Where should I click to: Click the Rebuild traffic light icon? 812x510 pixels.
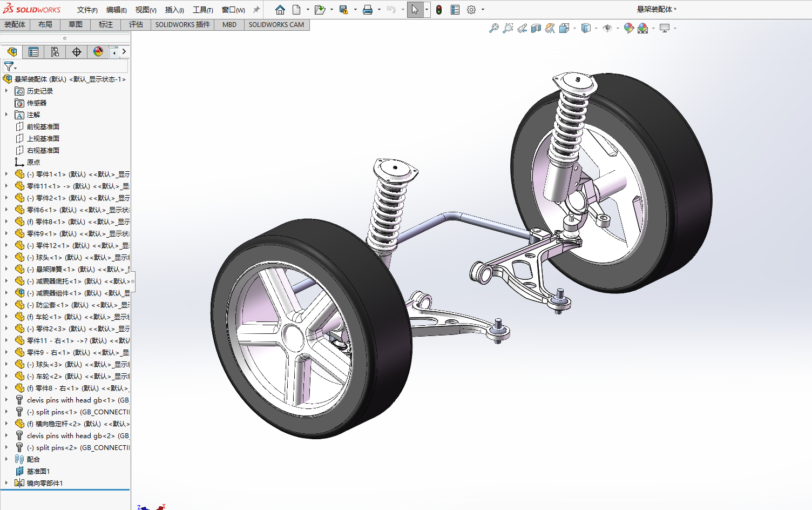(x=439, y=10)
